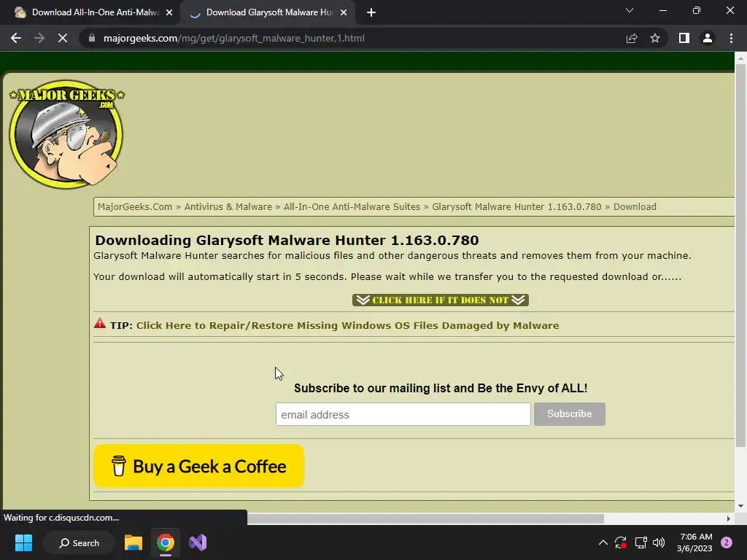Screen dimensions: 747x560
Task: Focus the email address field
Action: 403,414
